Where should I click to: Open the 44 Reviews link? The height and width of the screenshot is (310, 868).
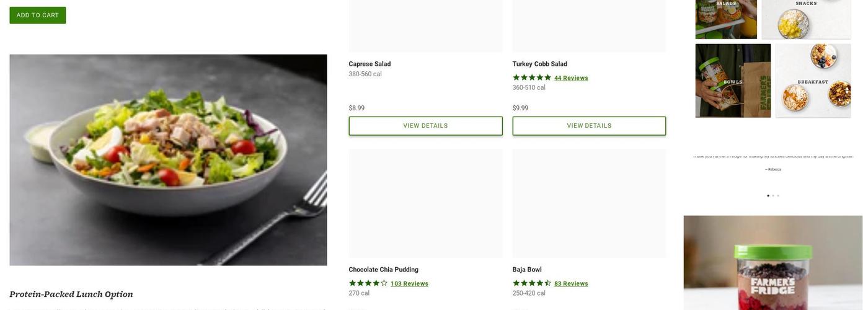point(571,78)
